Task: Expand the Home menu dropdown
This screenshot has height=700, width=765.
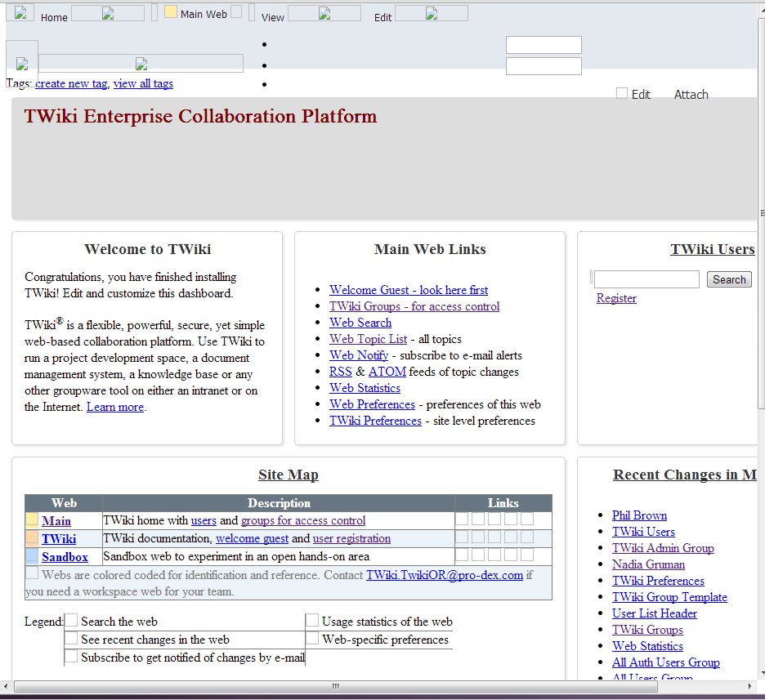Action: click(x=107, y=14)
